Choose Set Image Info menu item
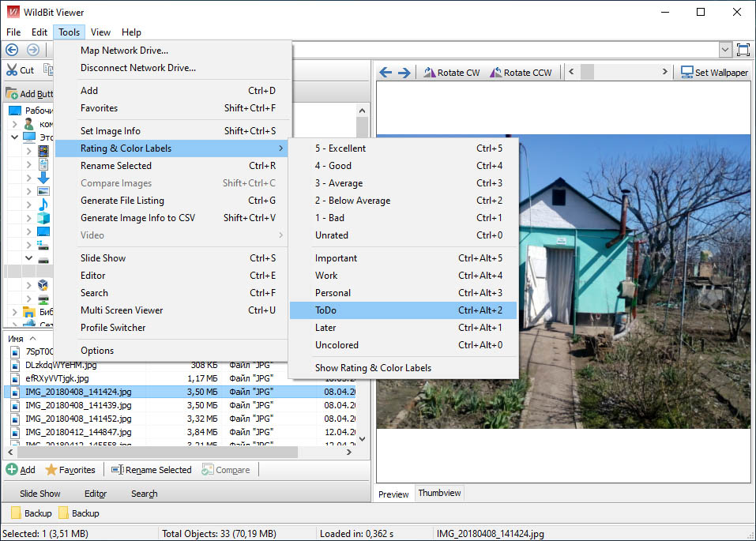Screen dimensions: 756x541 [172, 130]
